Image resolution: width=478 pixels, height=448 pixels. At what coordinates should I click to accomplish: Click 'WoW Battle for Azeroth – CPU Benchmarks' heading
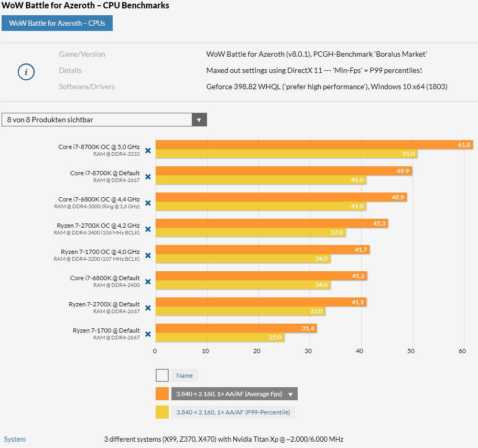(85, 5)
